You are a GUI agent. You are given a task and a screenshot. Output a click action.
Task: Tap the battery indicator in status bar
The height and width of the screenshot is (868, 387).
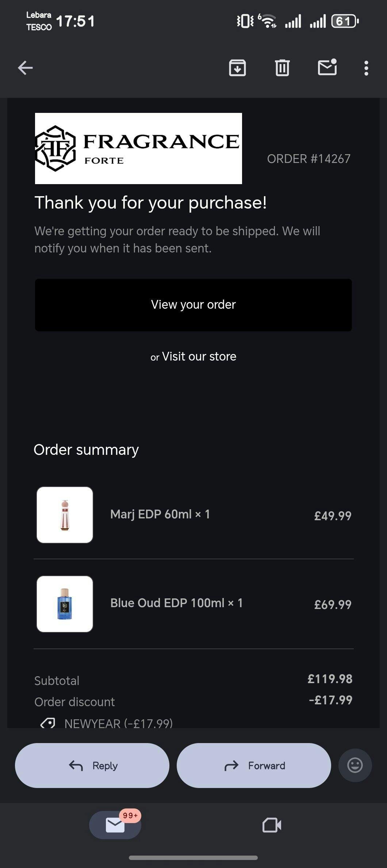[345, 21]
